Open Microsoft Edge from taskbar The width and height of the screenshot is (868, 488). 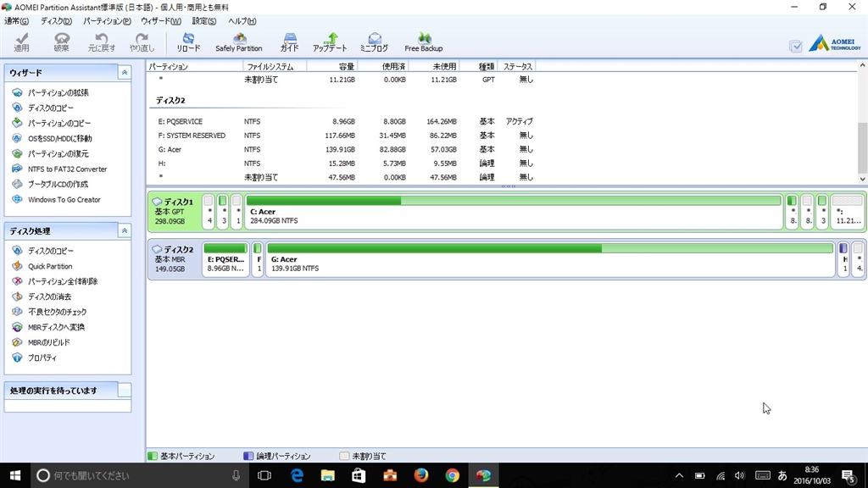click(x=297, y=475)
